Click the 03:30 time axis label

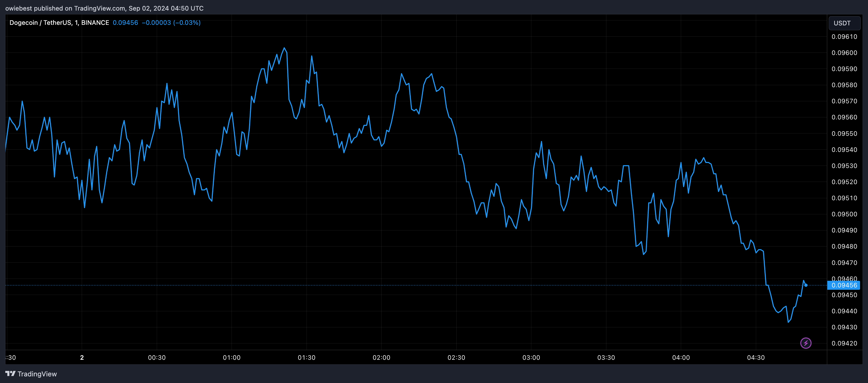[x=606, y=357]
